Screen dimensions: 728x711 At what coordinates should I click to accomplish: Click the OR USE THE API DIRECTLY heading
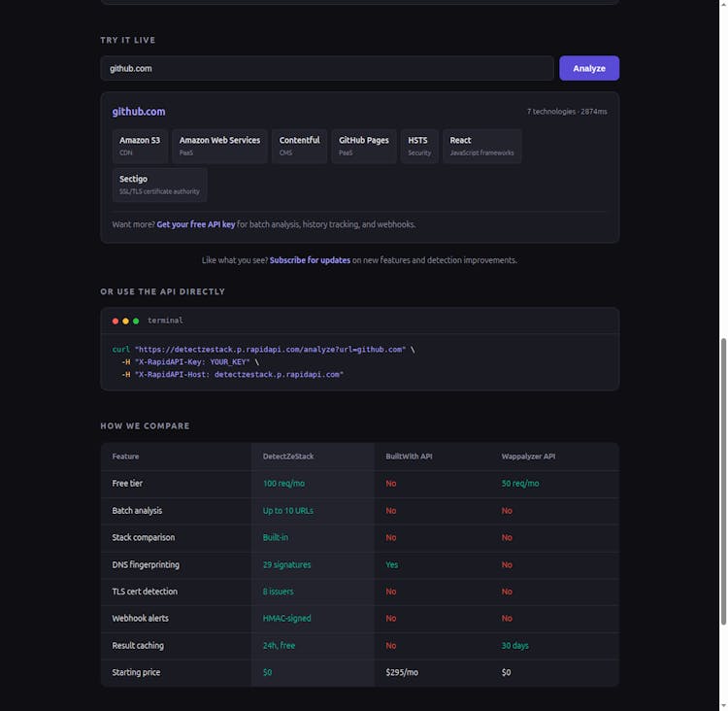point(162,291)
